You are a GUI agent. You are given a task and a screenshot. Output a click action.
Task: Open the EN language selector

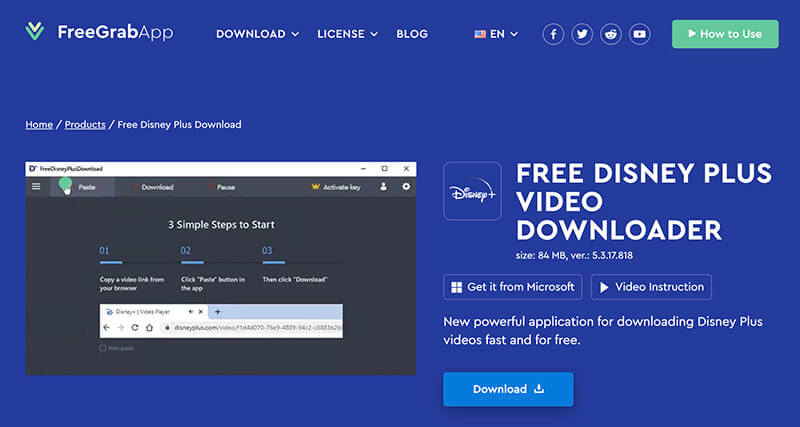point(496,34)
